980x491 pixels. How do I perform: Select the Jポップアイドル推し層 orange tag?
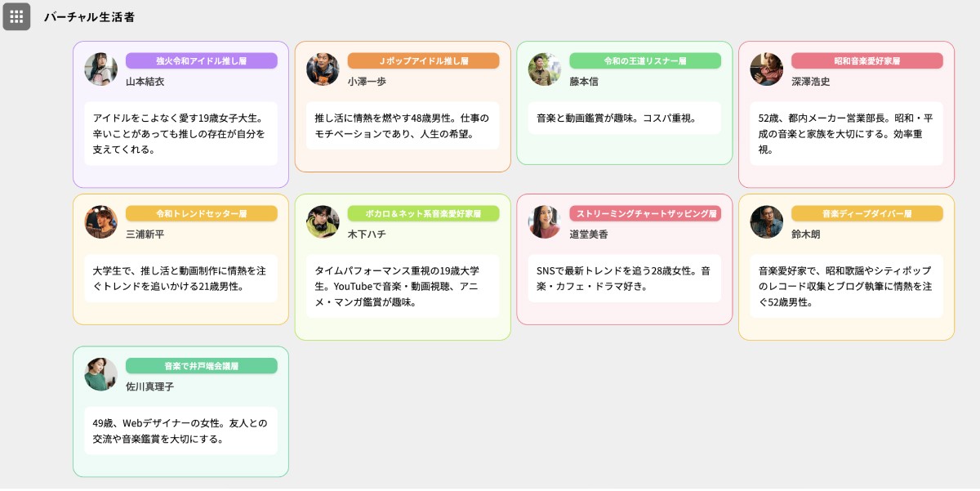[x=423, y=60]
